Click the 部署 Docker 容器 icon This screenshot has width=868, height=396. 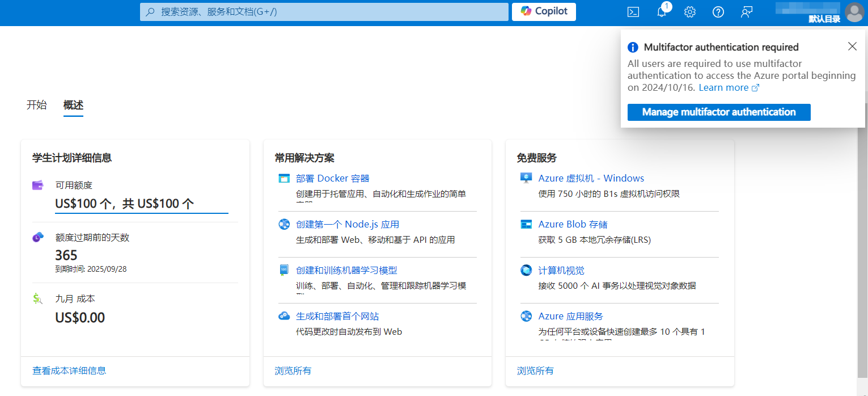point(284,178)
